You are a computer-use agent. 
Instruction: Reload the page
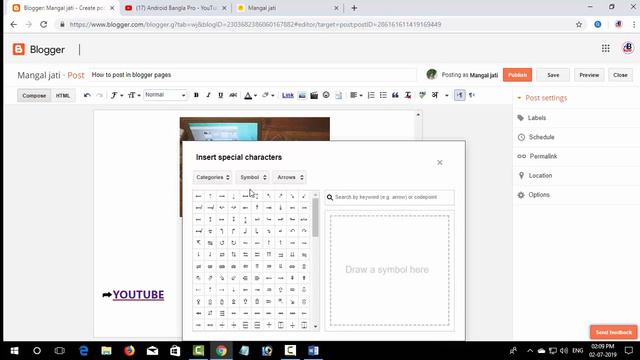coord(43,24)
